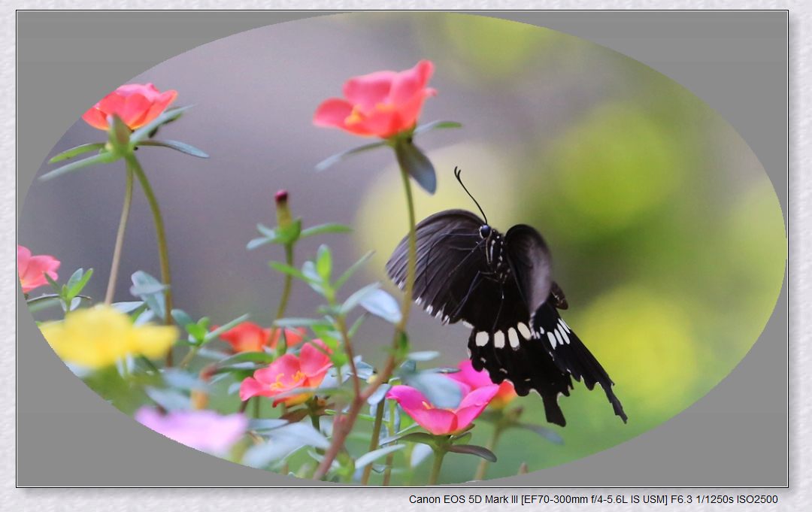The height and width of the screenshot is (512, 812).
Task: Click the blurred purple flower at bottom left
Action: (x=194, y=429)
